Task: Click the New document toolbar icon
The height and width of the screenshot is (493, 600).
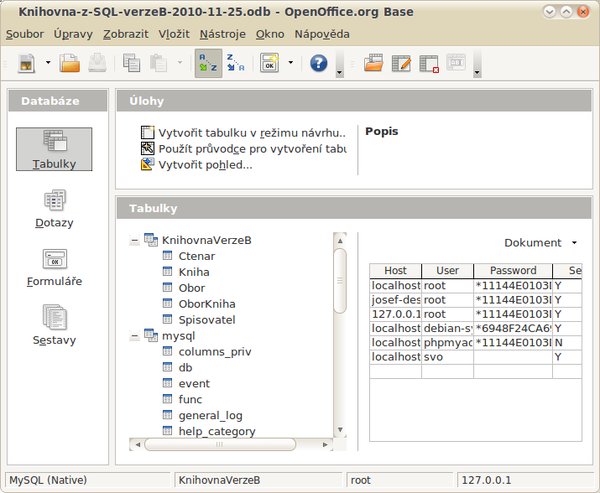Action: 26,63
